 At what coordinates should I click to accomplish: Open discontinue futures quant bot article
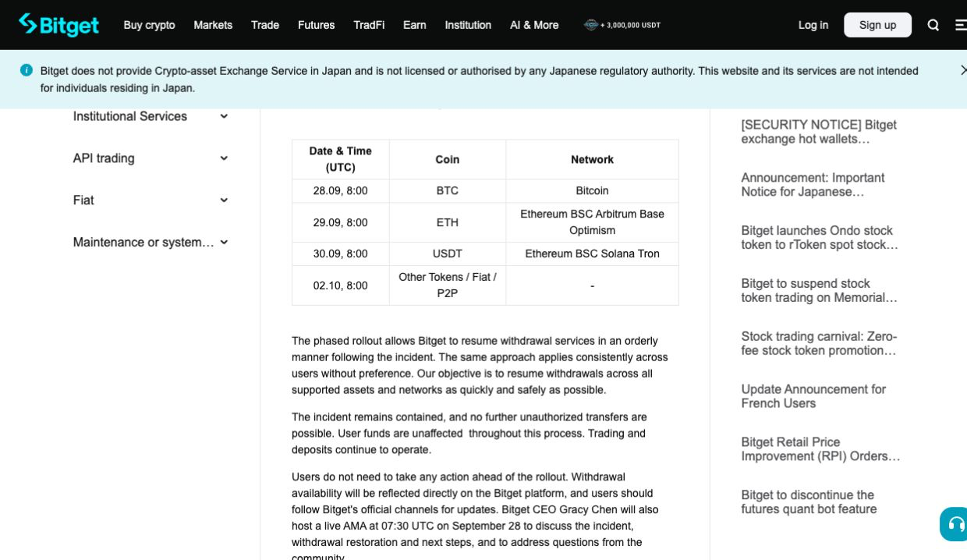pyautogui.click(x=809, y=502)
